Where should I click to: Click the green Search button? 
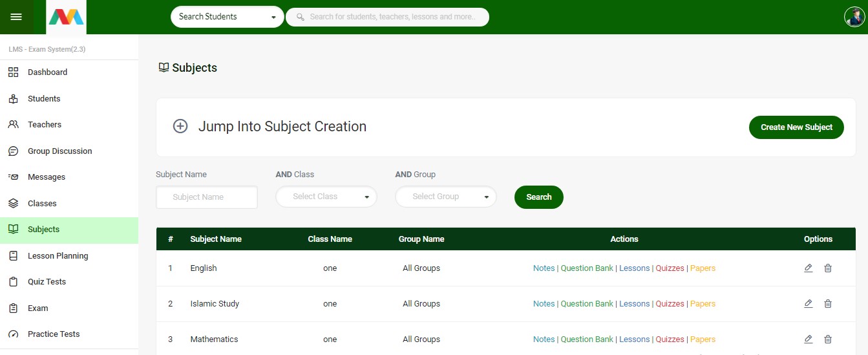(539, 197)
